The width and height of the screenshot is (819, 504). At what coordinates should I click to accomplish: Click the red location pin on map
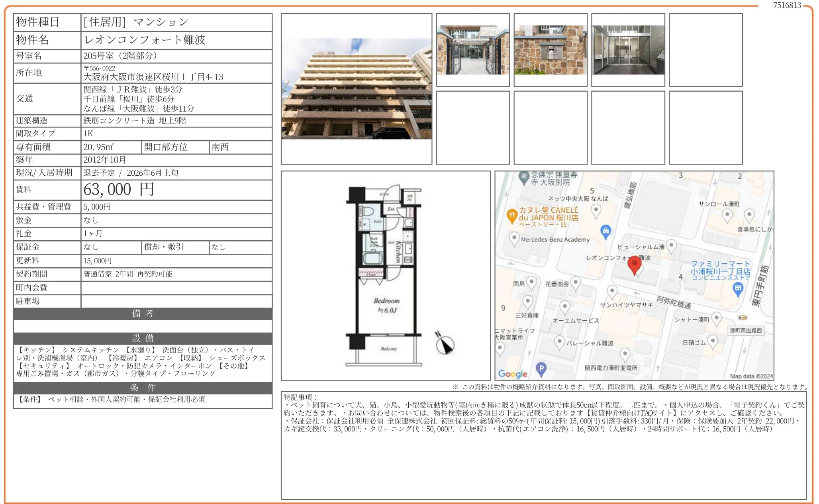pos(634,264)
